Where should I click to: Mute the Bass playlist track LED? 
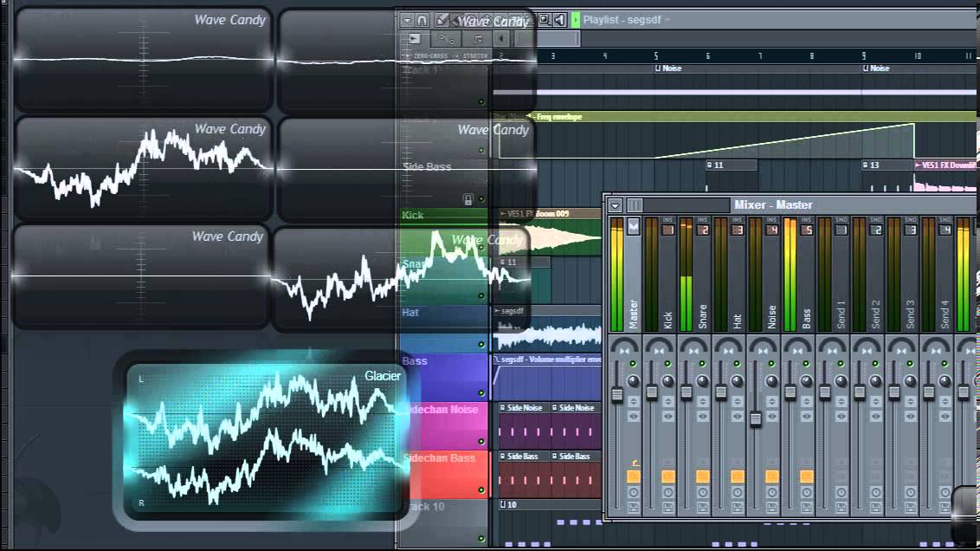481,393
